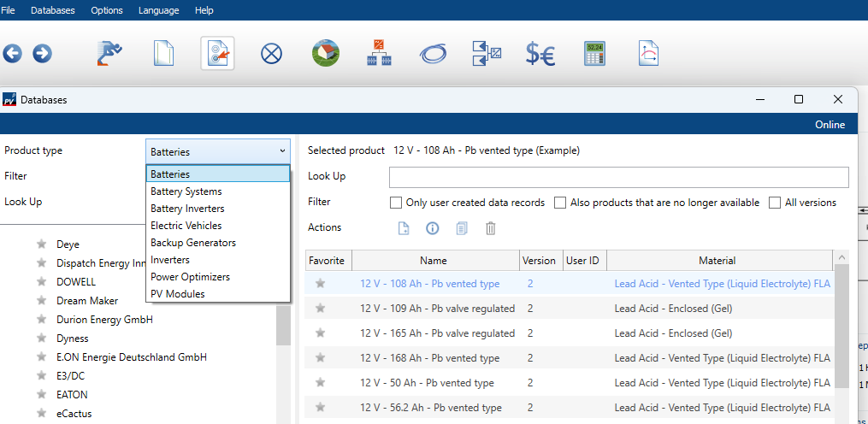This screenshot has width=868, height=424.
Task: Tick the All versions checkbox
Action: (775, 203)
